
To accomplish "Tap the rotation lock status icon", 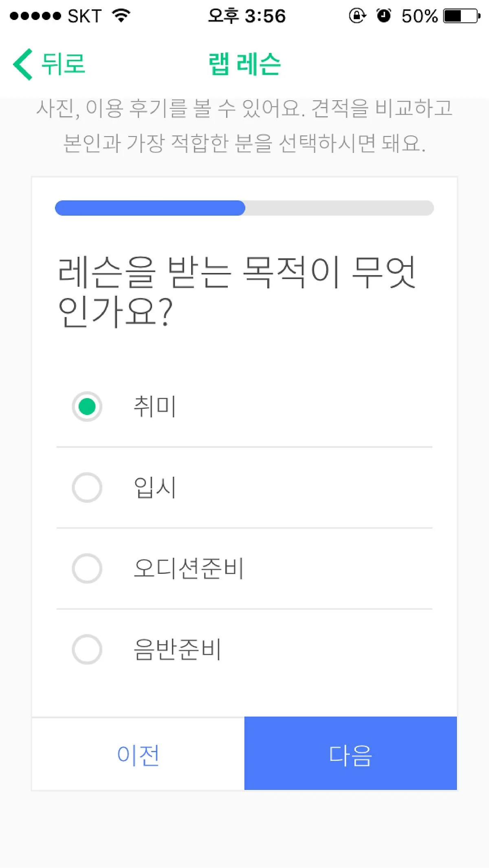I will [357, 16].
